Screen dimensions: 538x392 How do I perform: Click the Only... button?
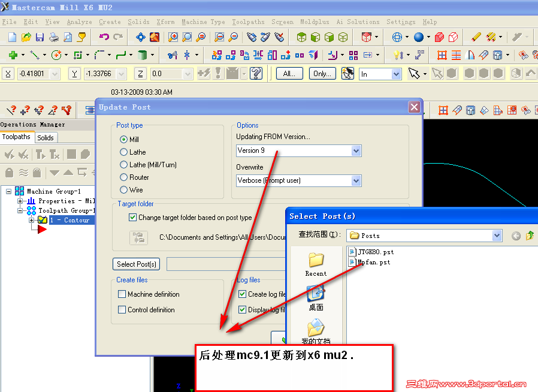[322, 74]
